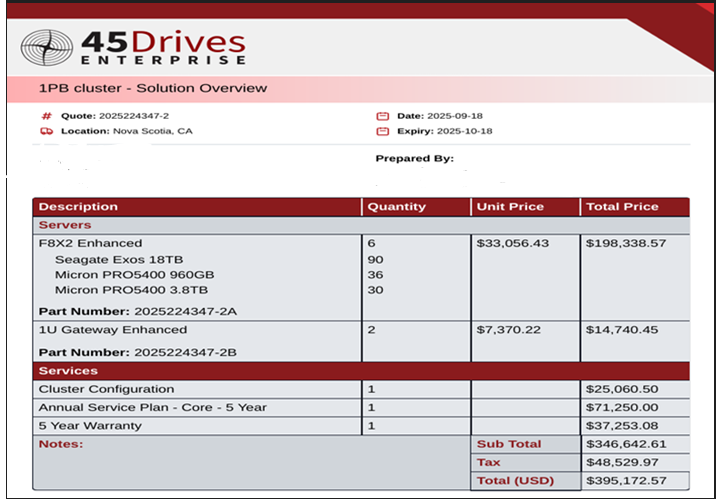Viewport: 716px width, 499px height.
Task: Click part number 2025224347-2B
Action: [185, 352]
